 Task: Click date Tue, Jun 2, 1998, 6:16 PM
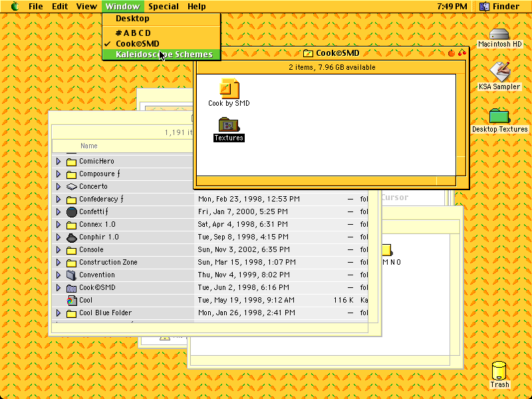pyautogui.click(x=243, y=288)
